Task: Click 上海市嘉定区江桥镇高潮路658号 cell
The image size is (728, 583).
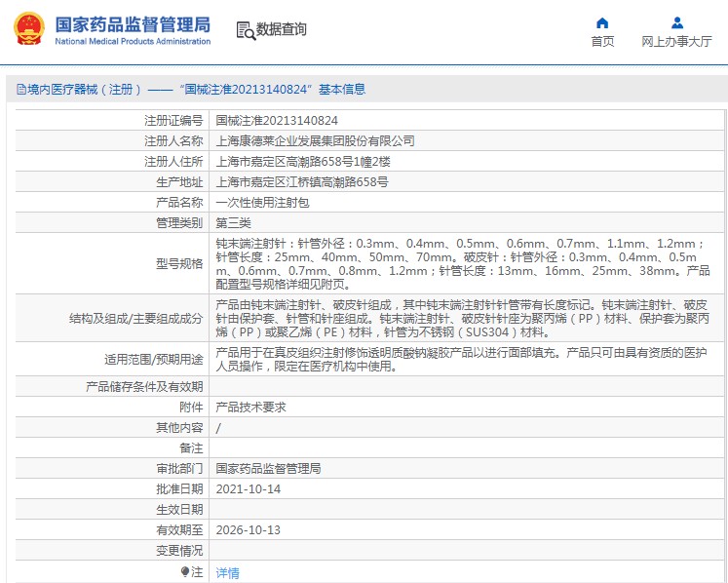Action: [302, 182]
